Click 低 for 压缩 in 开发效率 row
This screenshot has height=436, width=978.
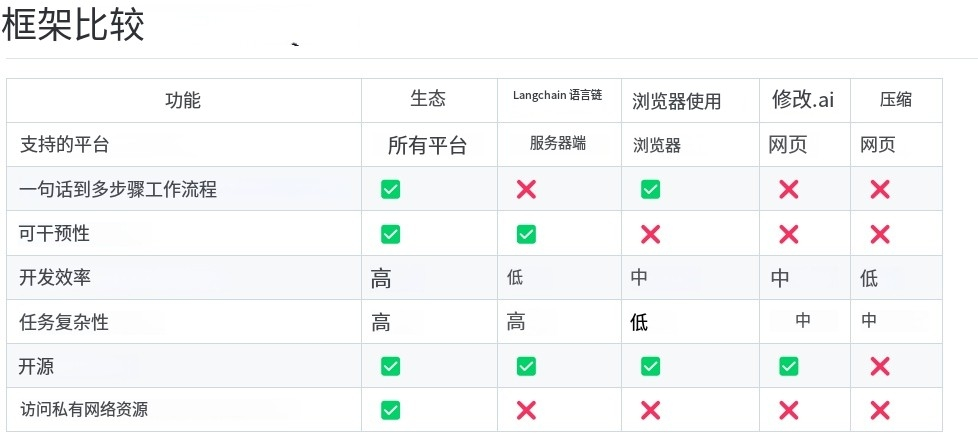(869, 278)
